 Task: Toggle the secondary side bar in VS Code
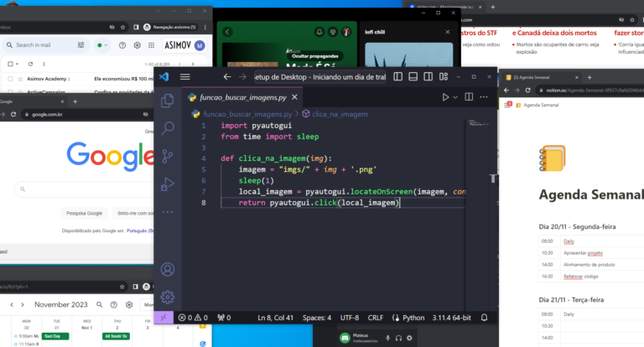[x=428, y=77]
